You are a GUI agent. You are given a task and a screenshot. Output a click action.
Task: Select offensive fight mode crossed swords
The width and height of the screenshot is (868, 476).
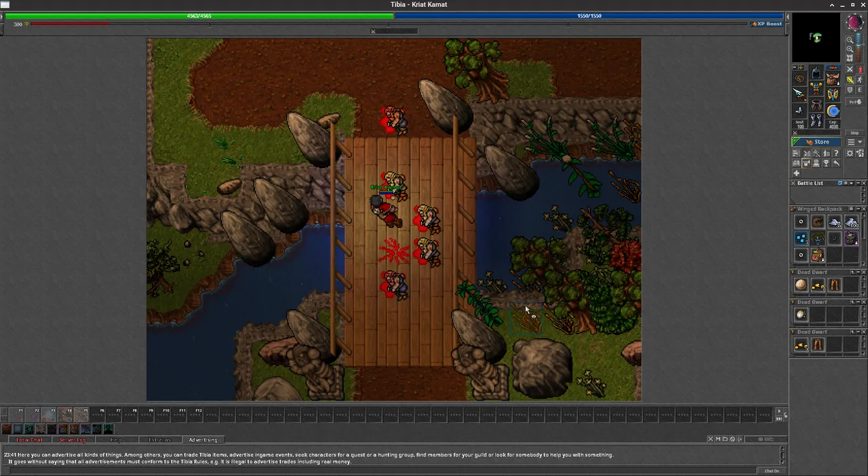click(x=850, y=69)
